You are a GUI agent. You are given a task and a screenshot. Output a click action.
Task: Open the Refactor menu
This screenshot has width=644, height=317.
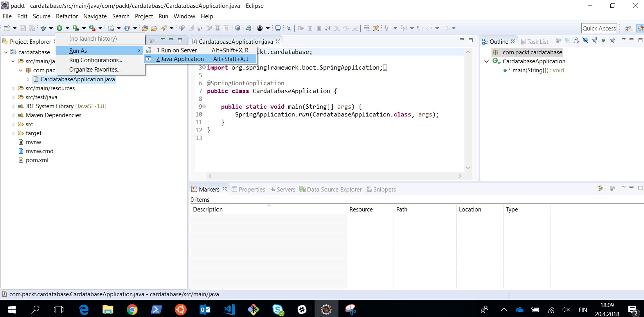(67, 16)
